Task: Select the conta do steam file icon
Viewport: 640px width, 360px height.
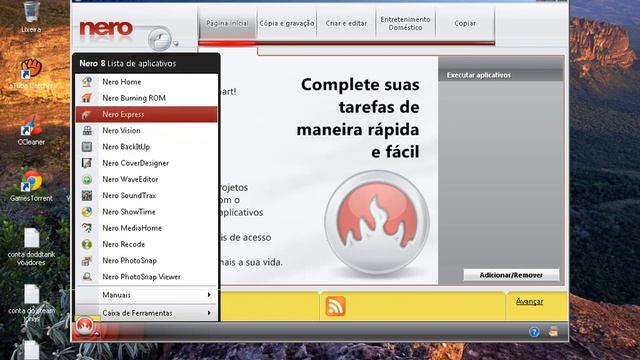Action: coord(31,294)
